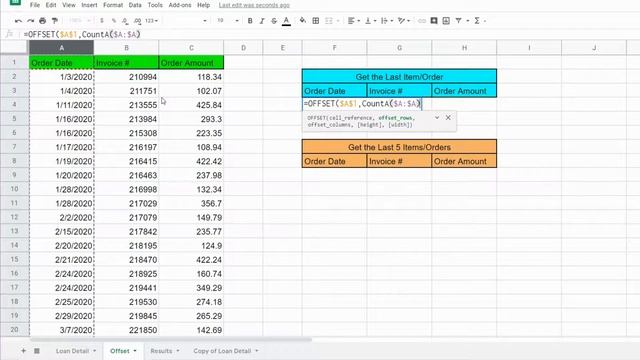Click the cell containing 210994
Image resolution: width=640 pixels, height=360 pixels.
[x=127, y=77]
